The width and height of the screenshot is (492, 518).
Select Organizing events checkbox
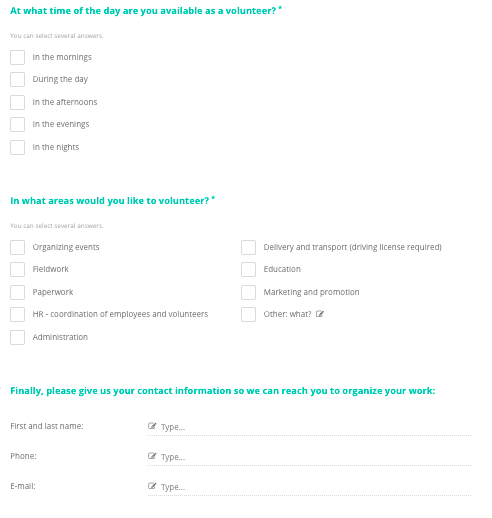(x=17, y=247)
